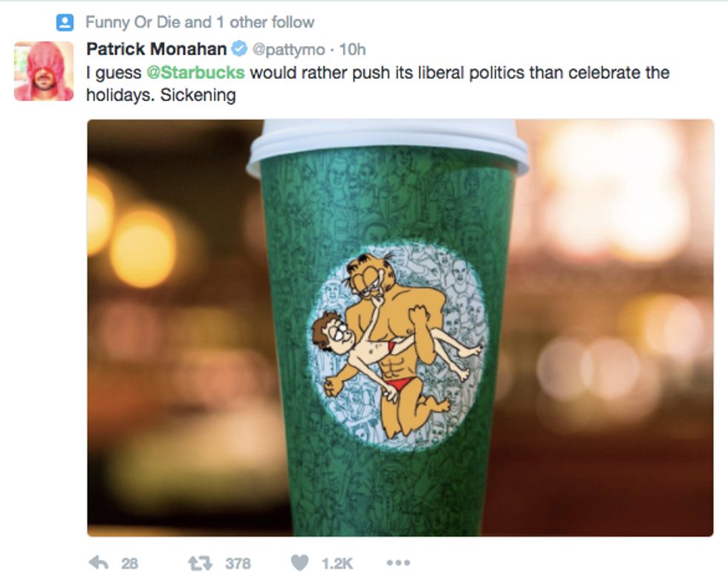728x585 pixels.
Task: Click the 1.2K likes count
Action: (337, 564)
